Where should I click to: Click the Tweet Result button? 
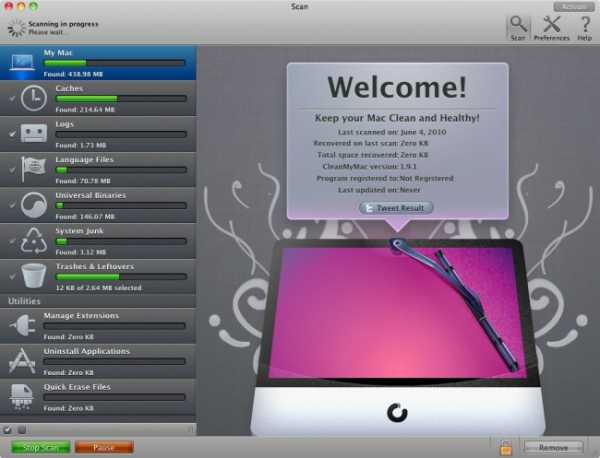click(395, 208)
